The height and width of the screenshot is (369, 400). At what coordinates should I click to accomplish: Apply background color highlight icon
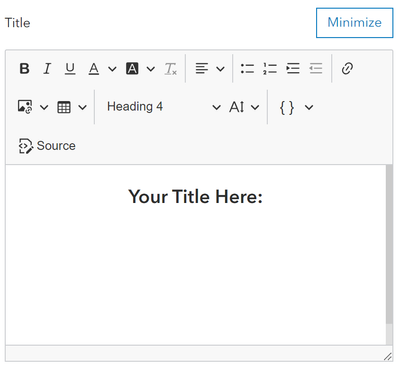(132, 69)
